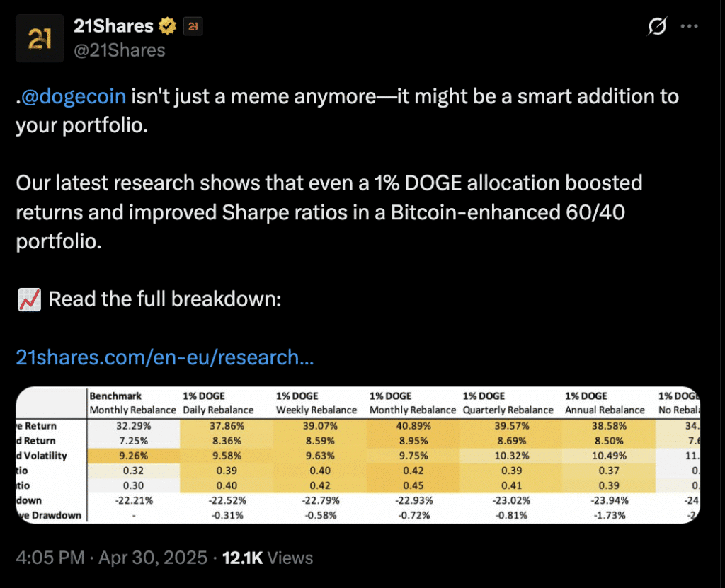725x588 pixels.
Task: Click the Benchmark Monthly Rebalance column header
Action: pos(132,403)
